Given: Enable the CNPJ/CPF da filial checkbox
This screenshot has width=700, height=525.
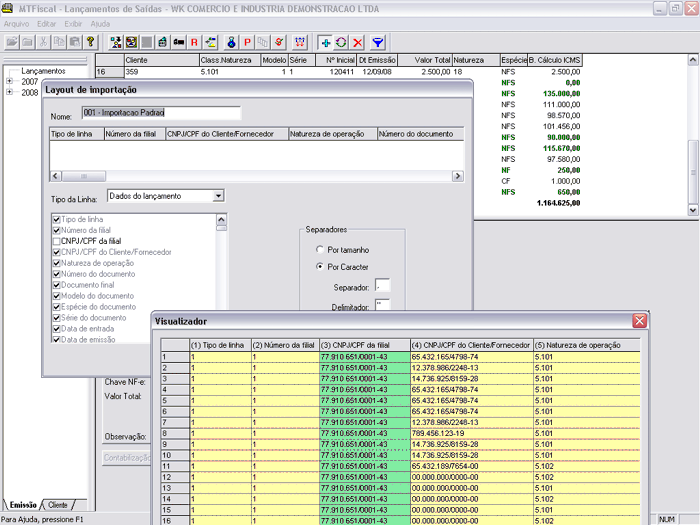Looking at the screenshot, I should (x=56, y=241).
